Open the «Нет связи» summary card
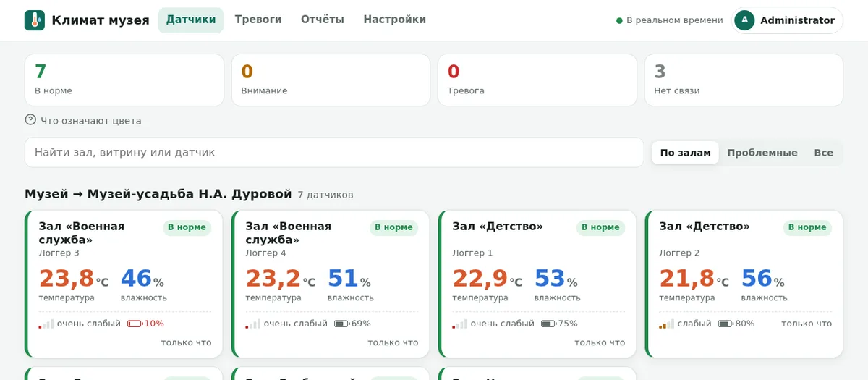 (x=744, y=80)
